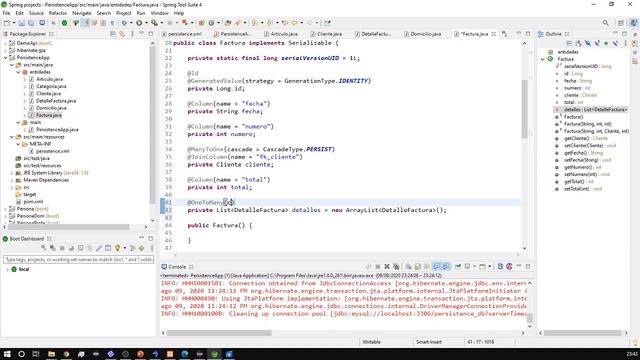Expand the Maven Dependencies node
The height and width of the screenshot is (360, 640).
tap(12, 180)
